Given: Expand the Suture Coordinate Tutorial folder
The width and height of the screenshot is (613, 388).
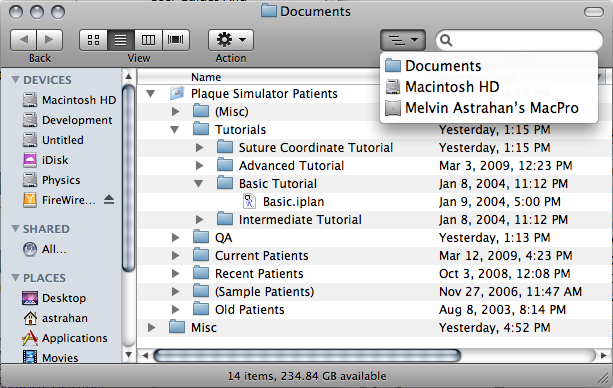Looking at the screenshot, I should tap(199, 147).
